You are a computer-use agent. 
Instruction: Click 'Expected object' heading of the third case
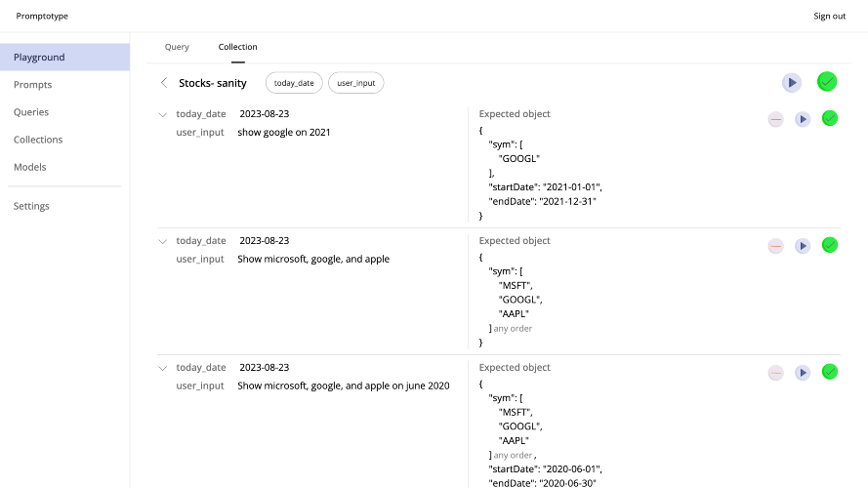tap(515, 367)
